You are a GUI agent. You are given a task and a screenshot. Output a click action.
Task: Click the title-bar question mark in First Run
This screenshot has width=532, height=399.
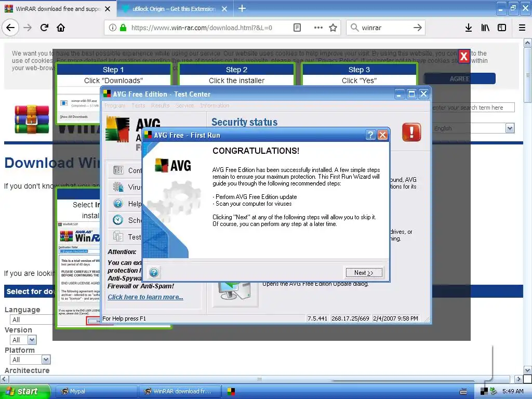[370, 135]
